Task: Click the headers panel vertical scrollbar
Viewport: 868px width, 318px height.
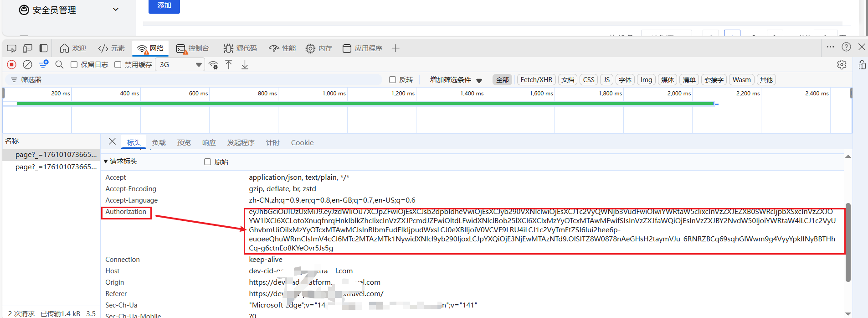Action: point(848,242)
